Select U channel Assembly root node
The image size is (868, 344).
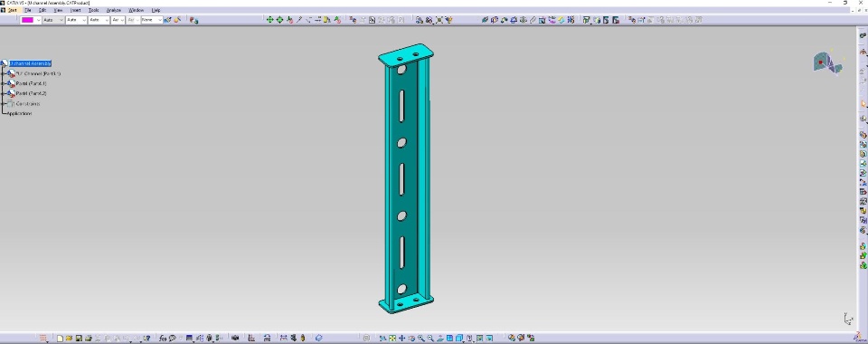click(x=31, y=63)
